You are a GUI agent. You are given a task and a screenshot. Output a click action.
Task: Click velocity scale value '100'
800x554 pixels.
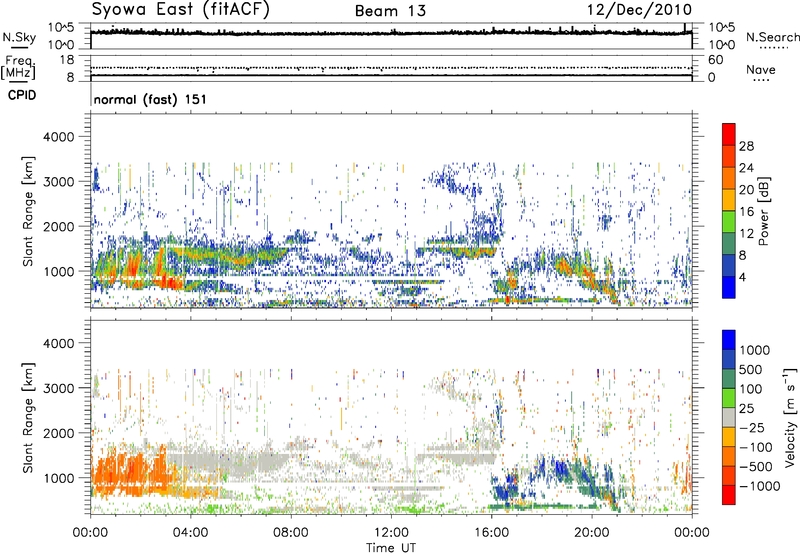[751, 389]
